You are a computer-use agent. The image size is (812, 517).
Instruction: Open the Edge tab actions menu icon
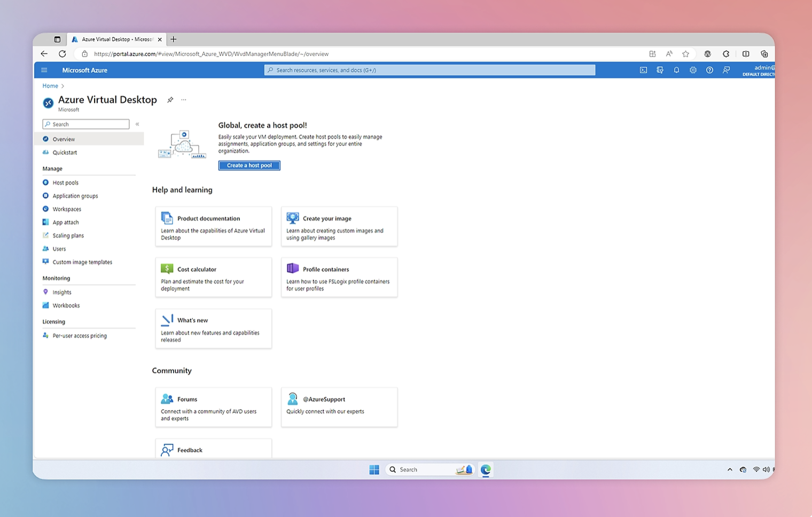(57, 40)
